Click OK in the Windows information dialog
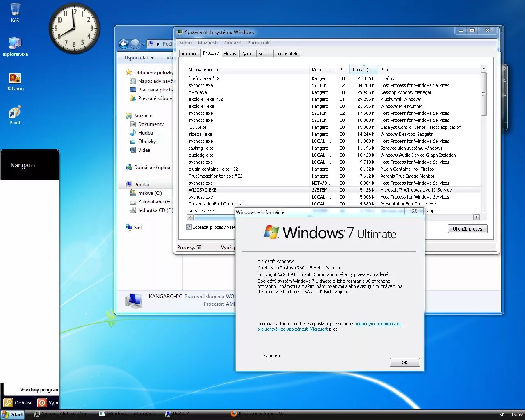The width and height of the screenshot is (525, 420). pyautogui.click(x=404, y=363)
